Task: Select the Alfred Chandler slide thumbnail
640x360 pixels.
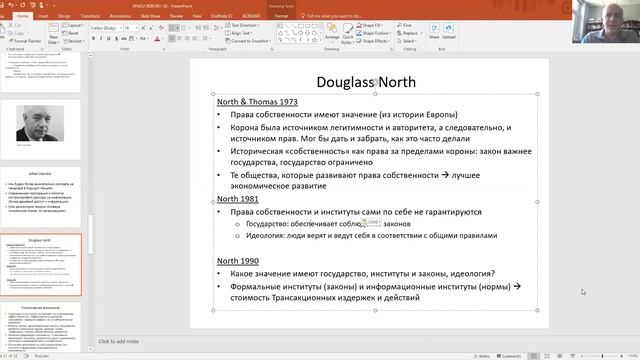Action: coord(40,197)
